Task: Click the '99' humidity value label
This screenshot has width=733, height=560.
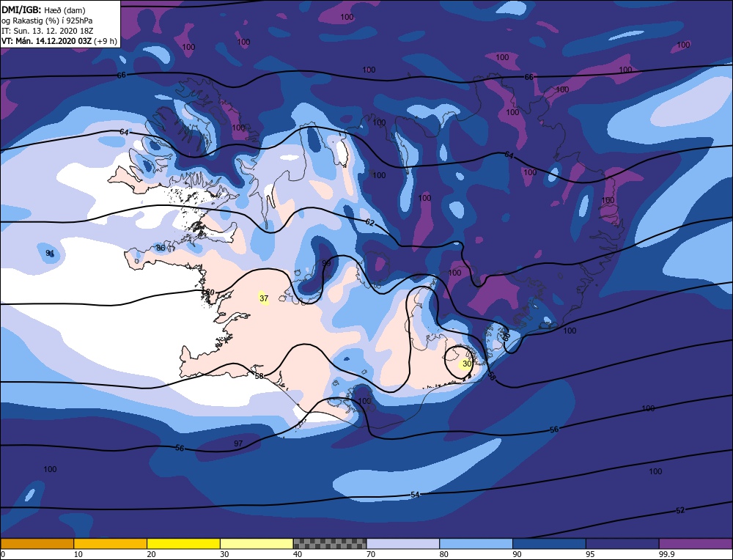Action: click(x=326, y=263)
